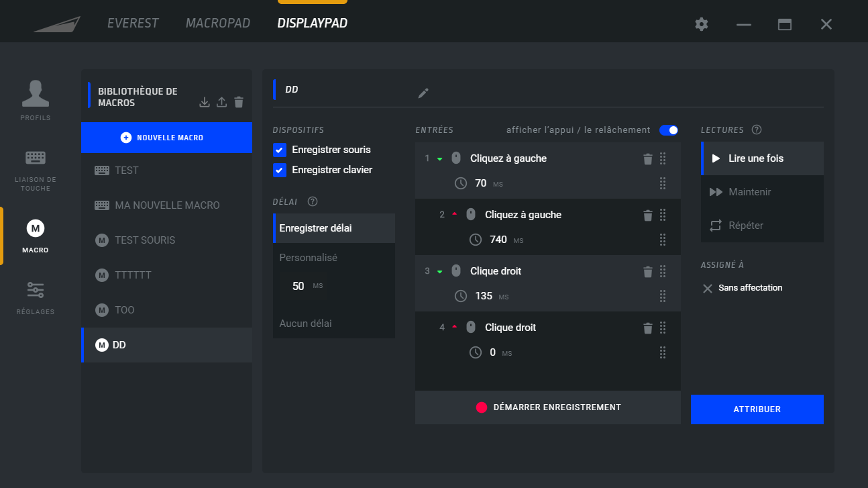Screen dimensions: 868x488
Task: Click the import macro download icon
Action: click(205, 102)
